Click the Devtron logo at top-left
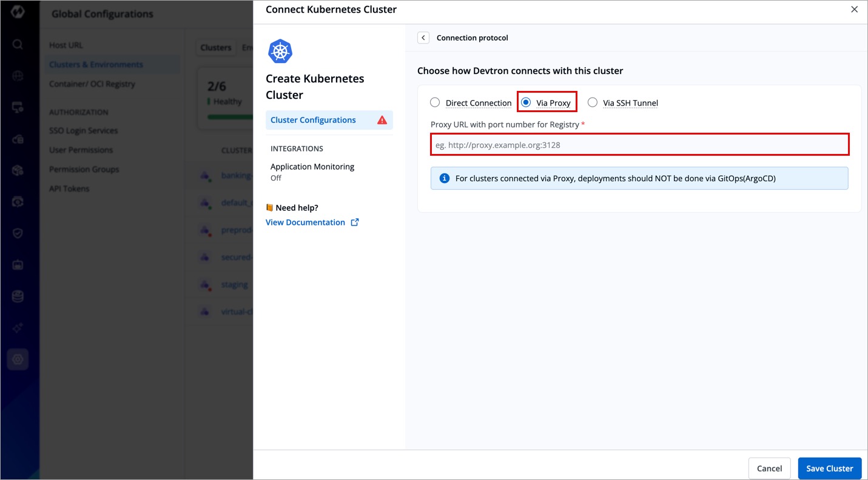This screenshot has height=480, width=868. point(18,12)
